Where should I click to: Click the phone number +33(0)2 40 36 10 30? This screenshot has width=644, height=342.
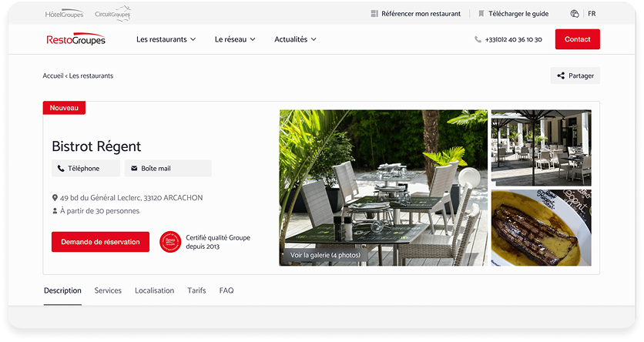[513, 39]
